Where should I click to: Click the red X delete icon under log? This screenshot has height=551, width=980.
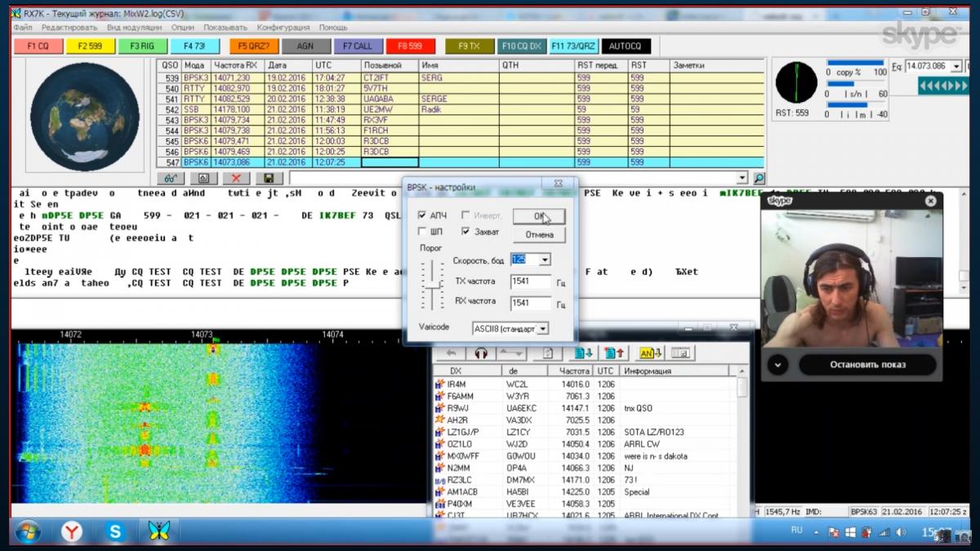tap(236, 178)
